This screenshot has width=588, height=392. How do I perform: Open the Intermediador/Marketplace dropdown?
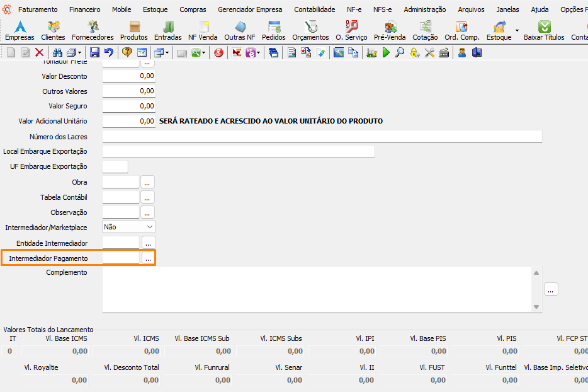128,227
